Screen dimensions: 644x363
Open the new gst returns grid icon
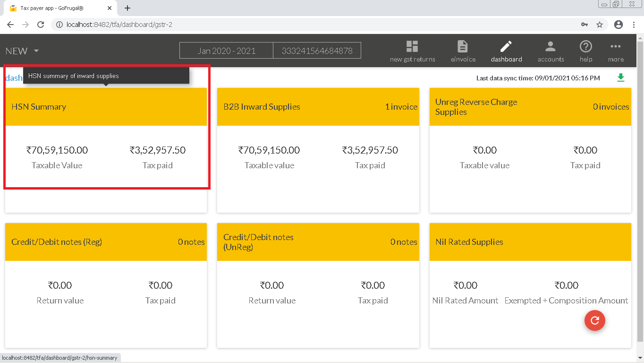412,46
